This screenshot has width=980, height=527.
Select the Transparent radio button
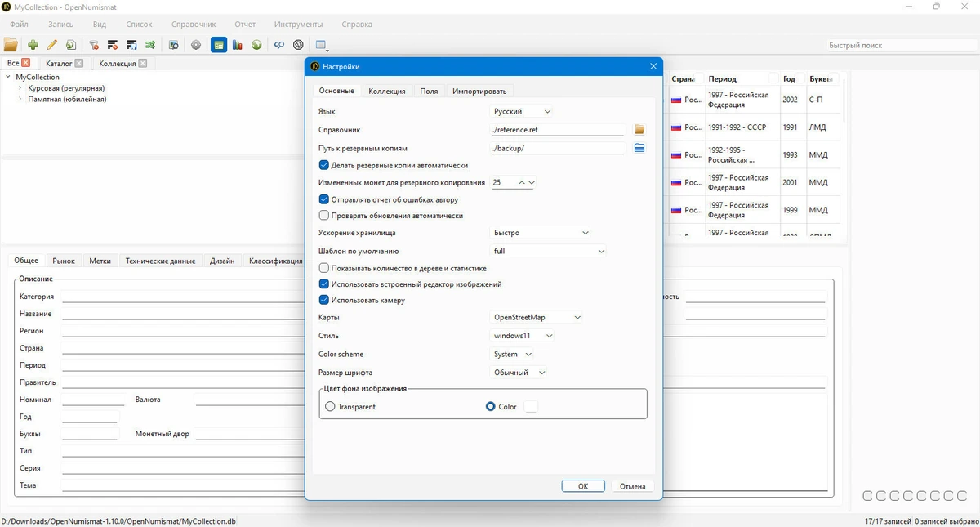(x=330, y=406)
